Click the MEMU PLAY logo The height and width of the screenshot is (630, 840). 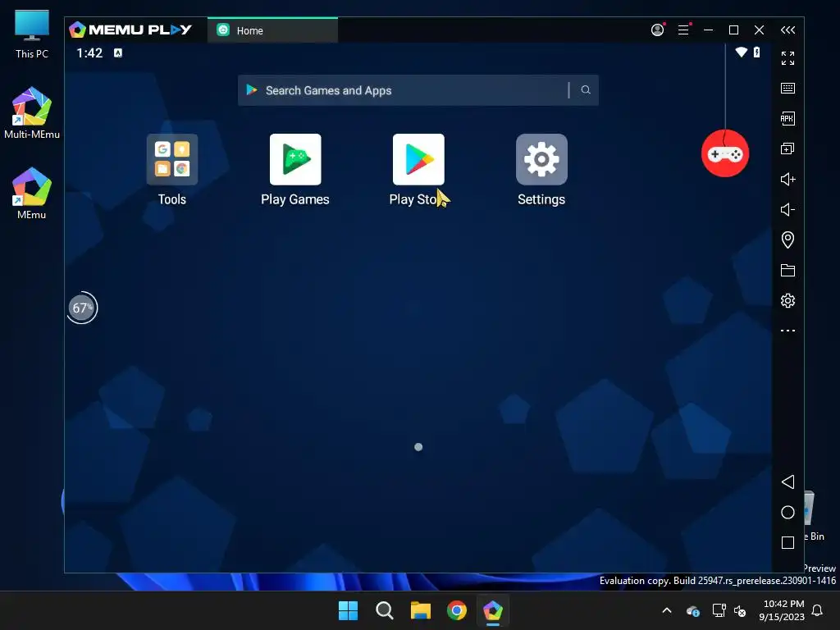[x=130, y=30]
